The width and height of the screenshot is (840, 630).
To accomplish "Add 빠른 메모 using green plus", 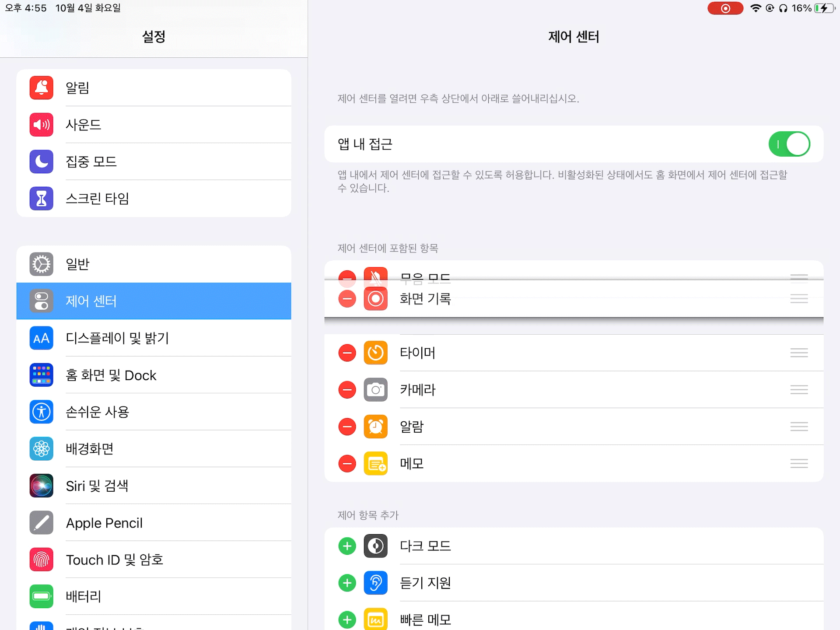I will pos(347,619).
